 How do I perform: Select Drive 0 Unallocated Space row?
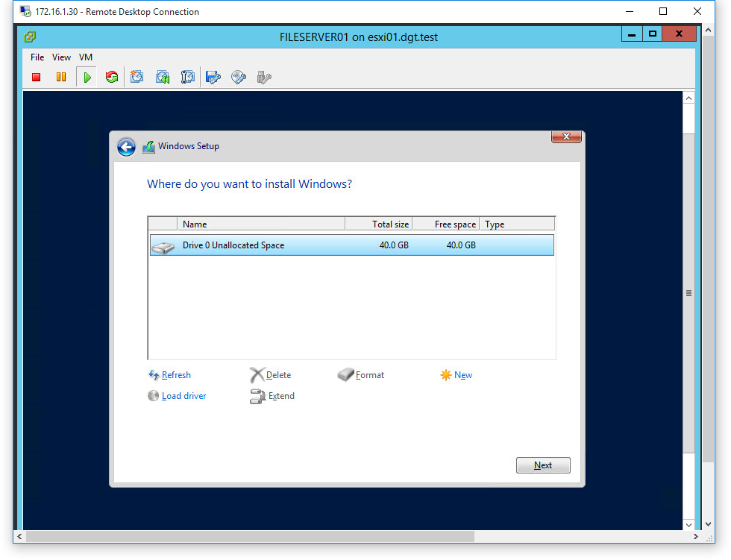[x=352, y=245]
